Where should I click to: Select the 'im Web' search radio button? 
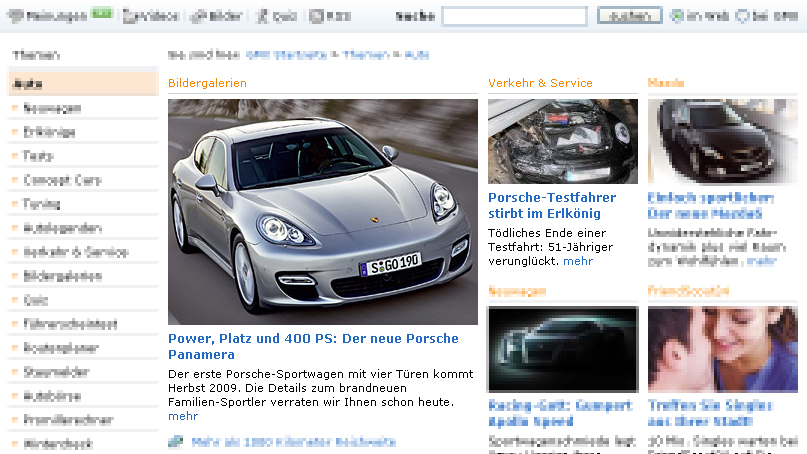click(677, 16)
